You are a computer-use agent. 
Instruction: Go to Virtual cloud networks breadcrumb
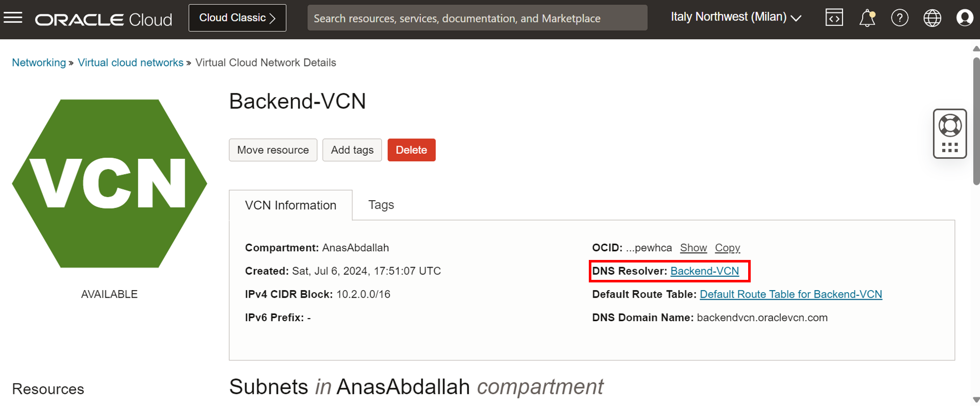click(x=130, y=62)
